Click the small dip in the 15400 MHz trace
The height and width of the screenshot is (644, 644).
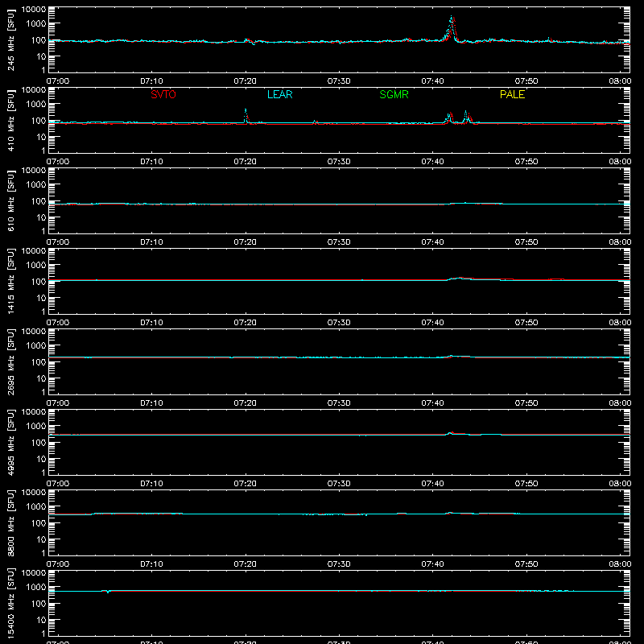coord(108,592)
